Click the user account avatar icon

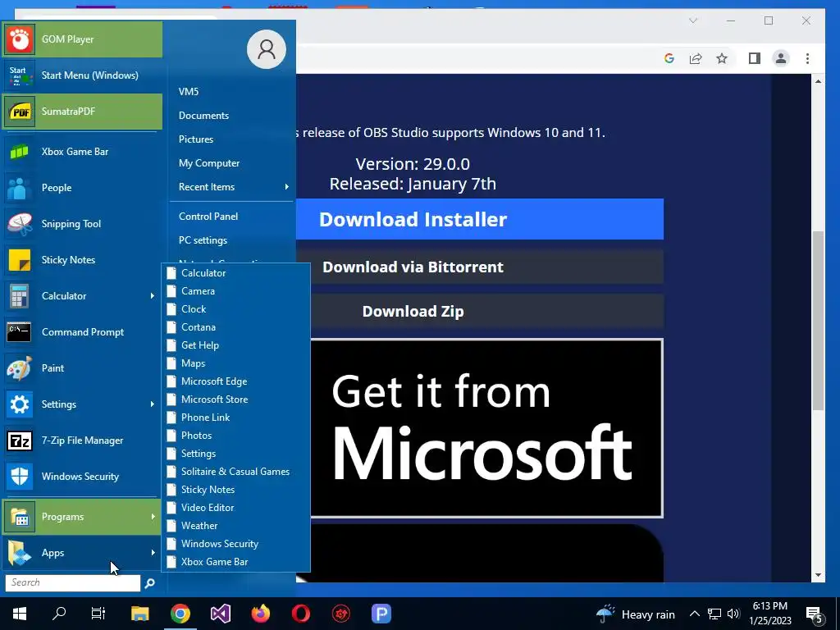(267, 49)
